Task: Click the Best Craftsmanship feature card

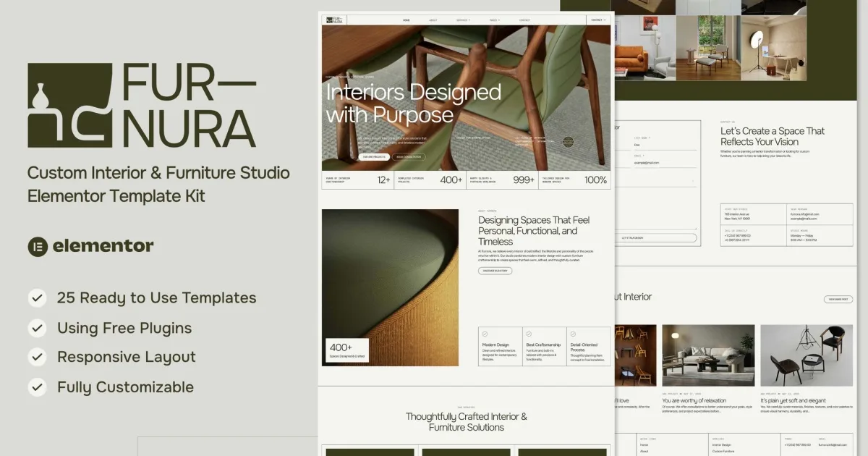Action: [x=544, y=346]
